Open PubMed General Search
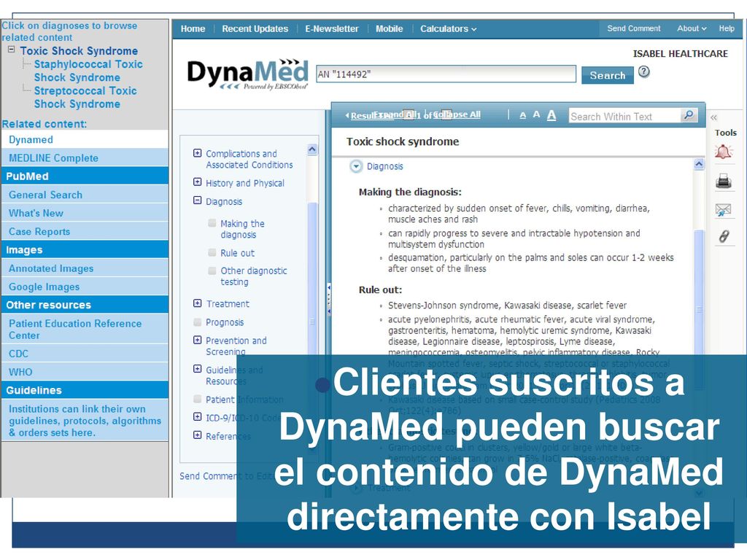747x560 pixels. tap(85, 194)
